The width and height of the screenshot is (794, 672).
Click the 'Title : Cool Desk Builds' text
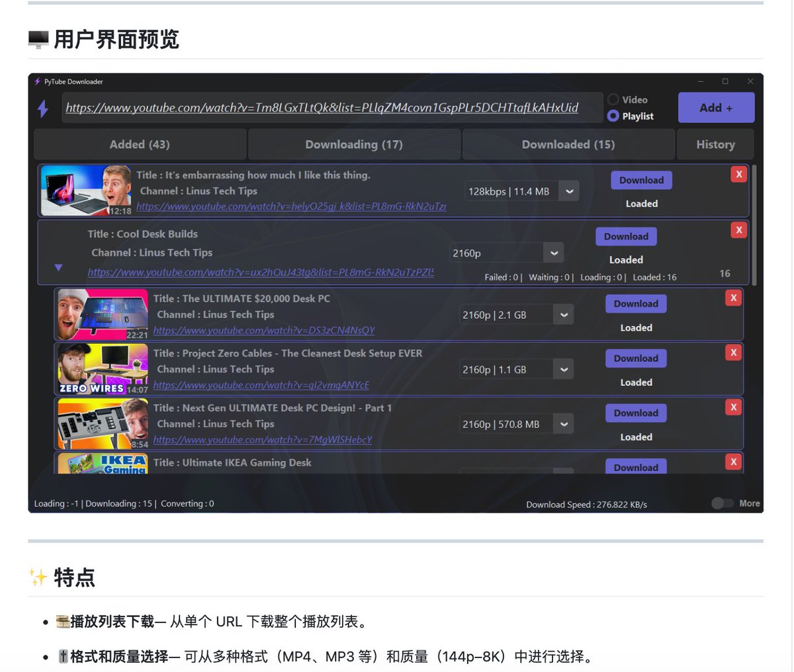coord(143,234)
